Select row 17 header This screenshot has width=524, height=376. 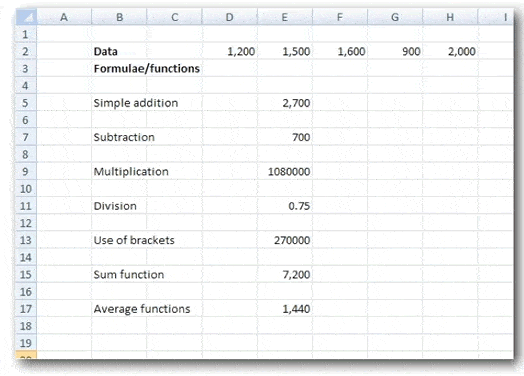[26, 309]
